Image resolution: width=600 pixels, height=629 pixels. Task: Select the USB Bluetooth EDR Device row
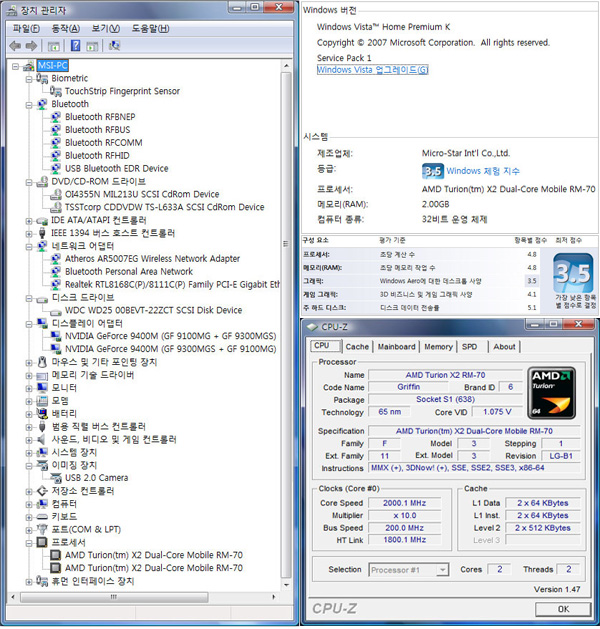(x=116, y=168)
